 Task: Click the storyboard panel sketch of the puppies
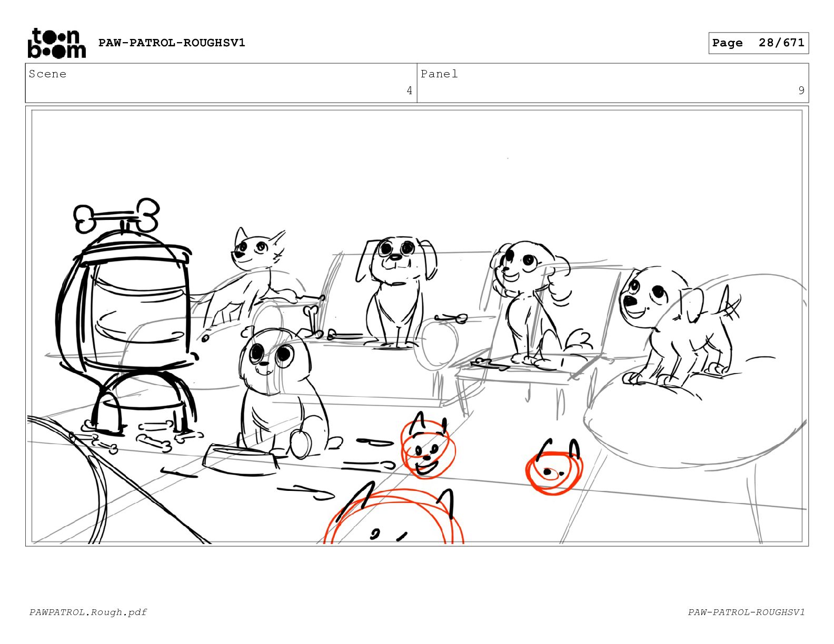[417, 326]
